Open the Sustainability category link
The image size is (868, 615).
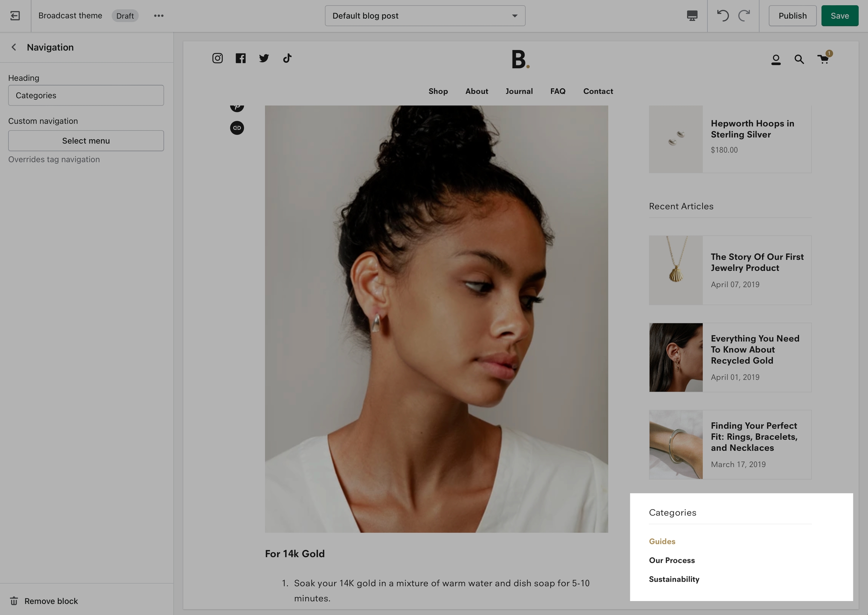674,579
